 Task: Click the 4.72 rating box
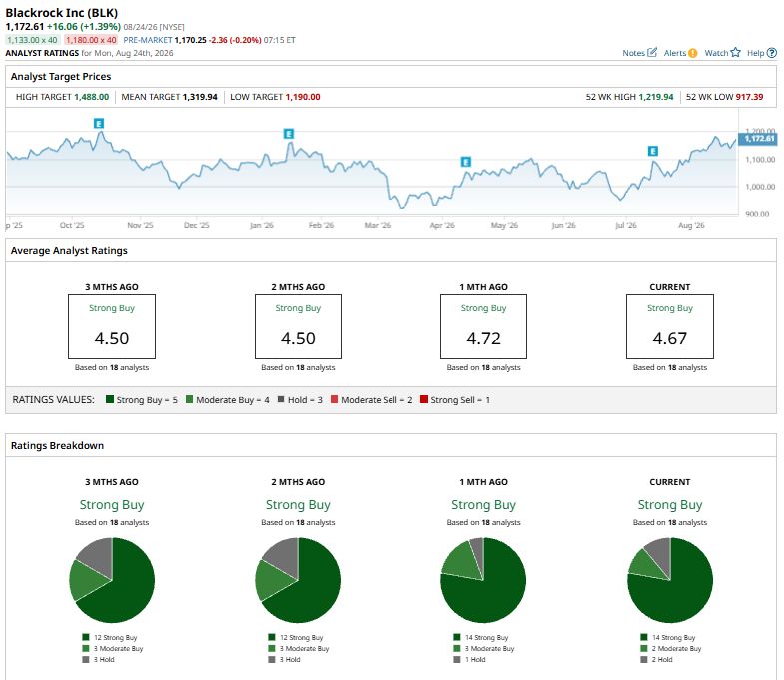pos(483,327)
